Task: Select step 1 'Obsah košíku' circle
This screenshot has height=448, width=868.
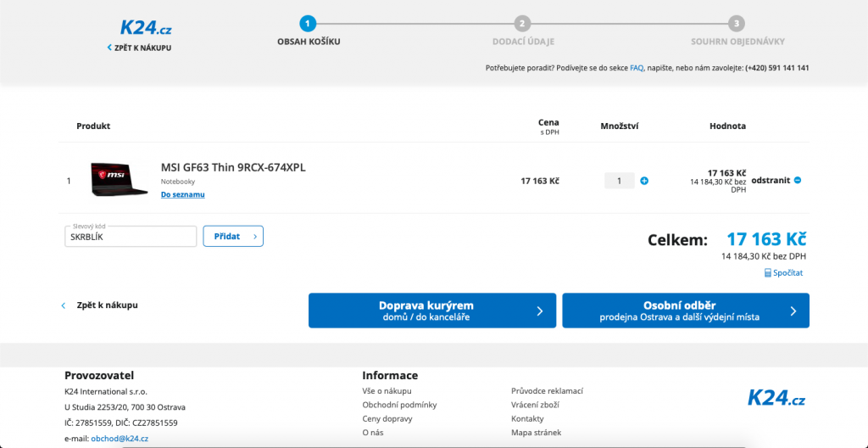Action: click(308, 24)
